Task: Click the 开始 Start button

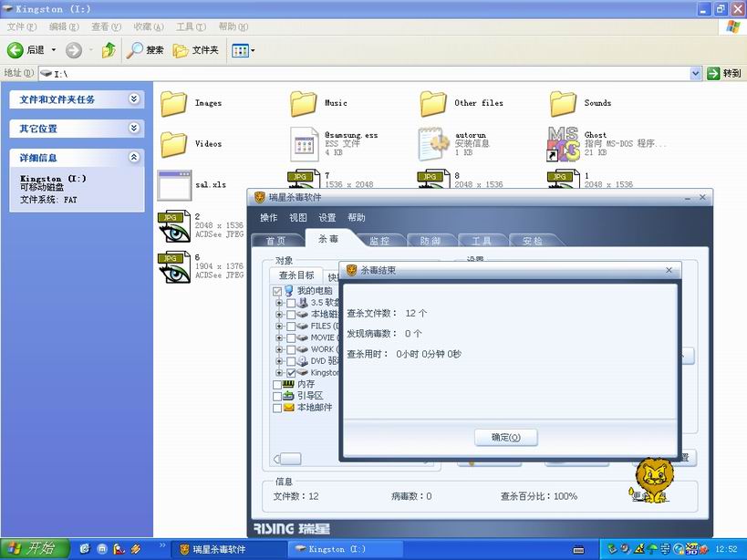Action: pos(35,549)
